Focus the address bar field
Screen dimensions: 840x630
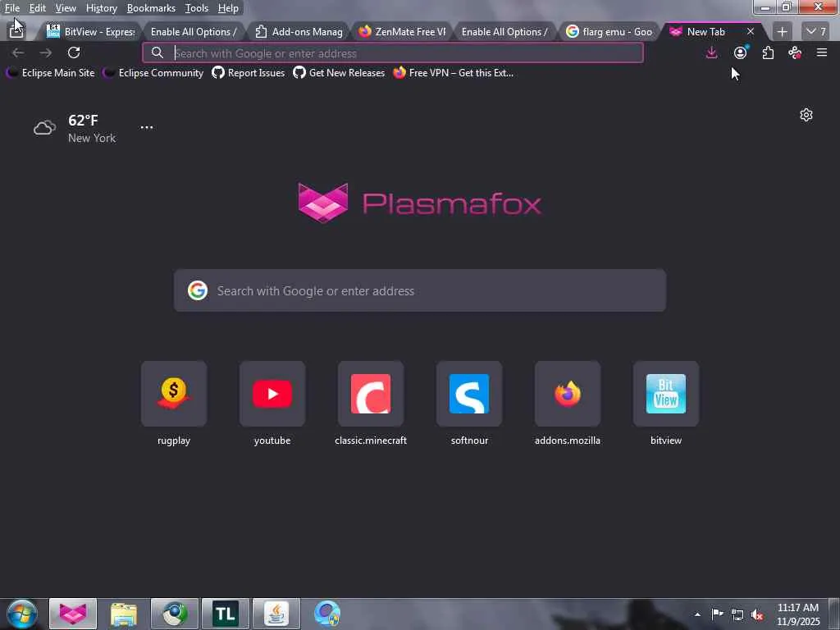click(393, 52)
